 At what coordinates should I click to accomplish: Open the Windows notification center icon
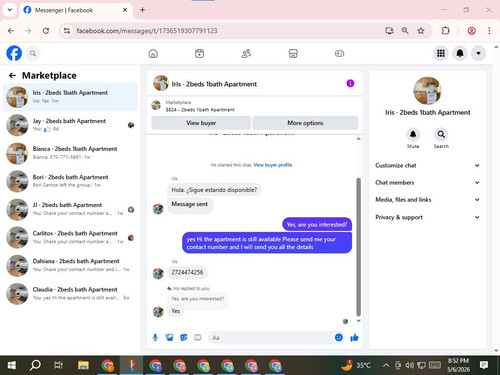pos(484,365)
